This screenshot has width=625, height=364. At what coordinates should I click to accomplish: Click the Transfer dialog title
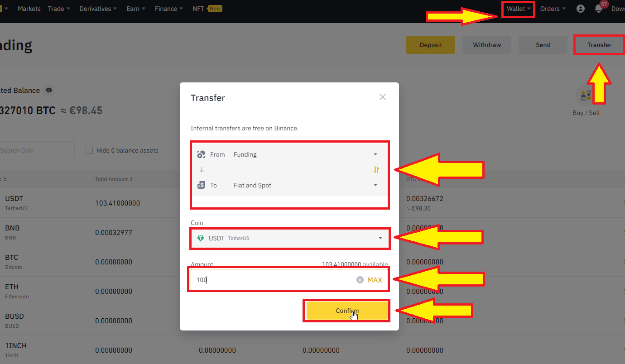click(x=208, y=98)
